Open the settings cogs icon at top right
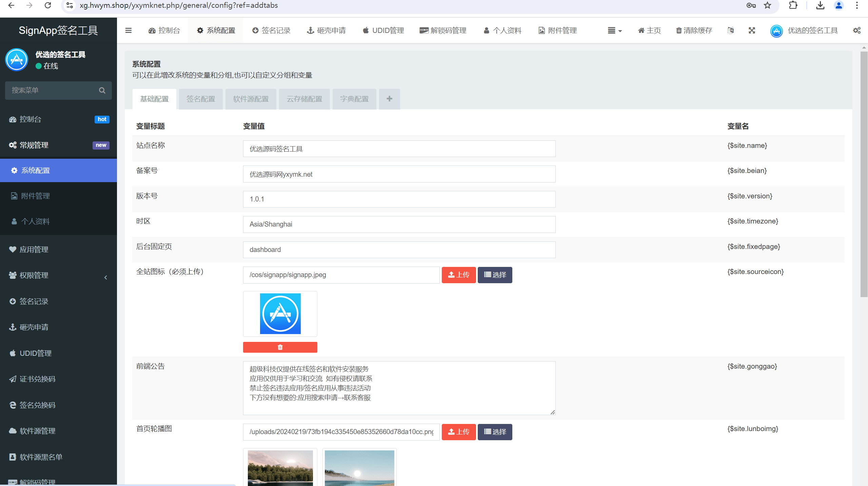The height and width of the screenshot is (486, 868). 856,31
